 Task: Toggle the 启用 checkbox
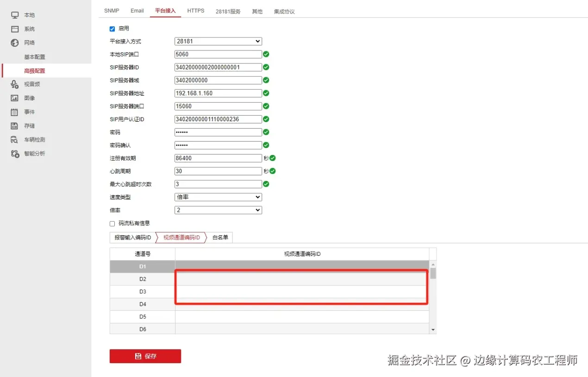pyautogui.click(x=112, y=29)
